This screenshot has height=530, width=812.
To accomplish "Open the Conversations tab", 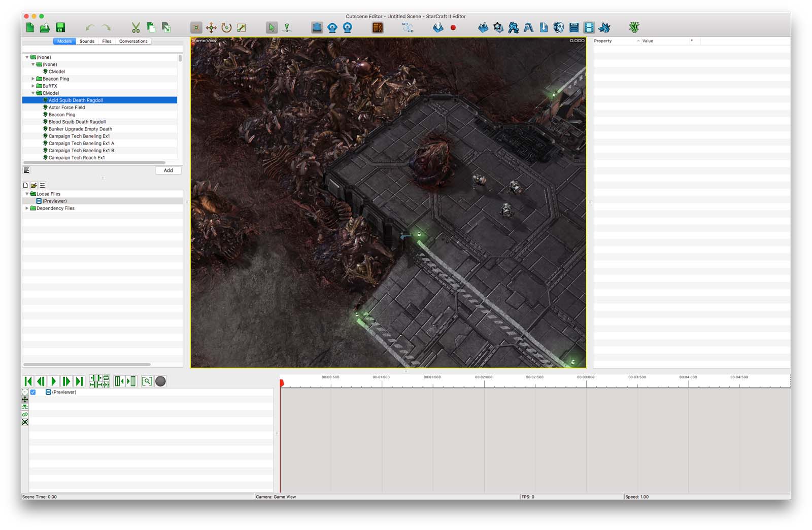I will (x=133, y=41).
